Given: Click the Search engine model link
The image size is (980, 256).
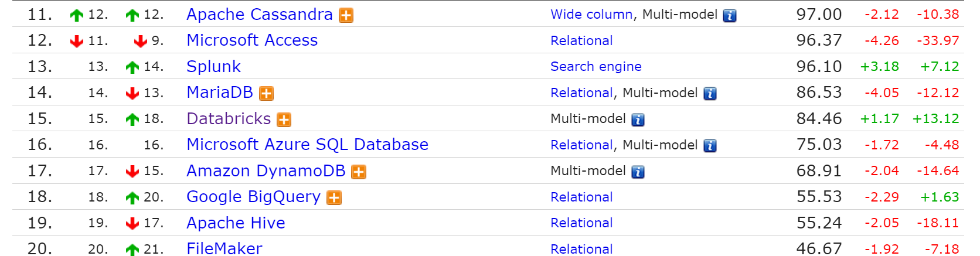Looking at the screenshot, I should [596, 67].
